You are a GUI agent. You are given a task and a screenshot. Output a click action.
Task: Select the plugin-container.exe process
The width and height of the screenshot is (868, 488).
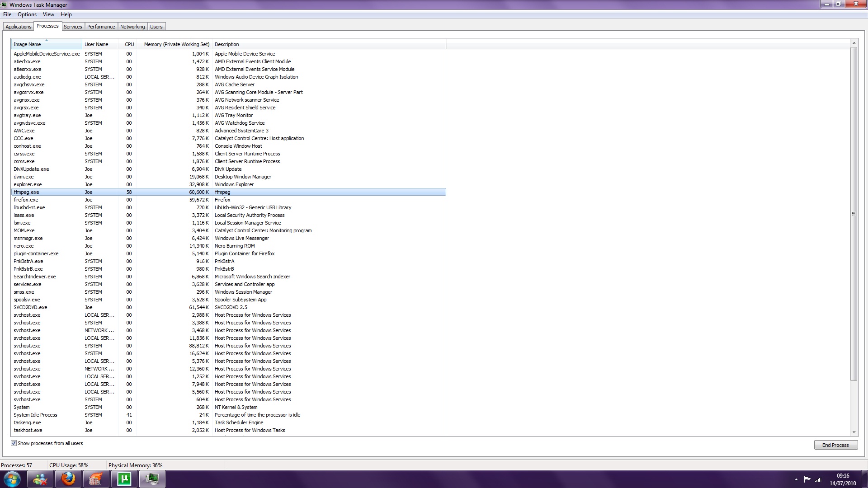(x=228, y=253)
